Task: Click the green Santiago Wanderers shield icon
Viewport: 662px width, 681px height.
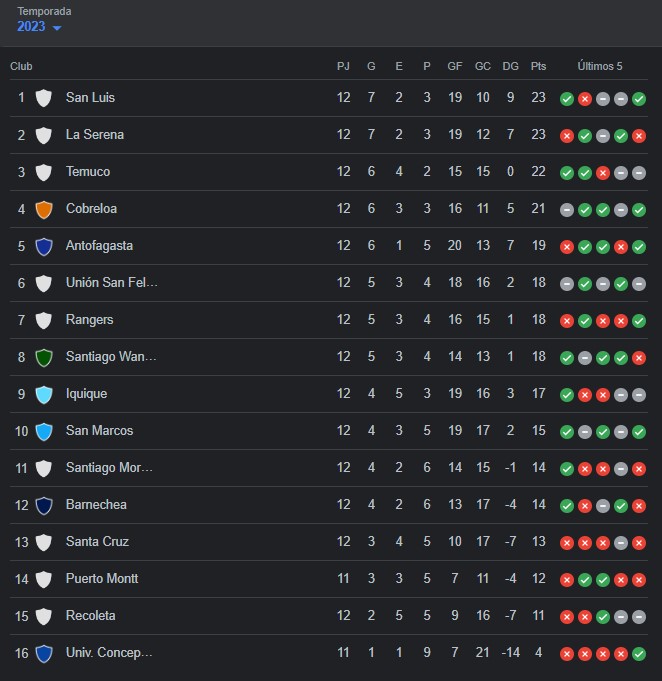Action: [44, 357]
